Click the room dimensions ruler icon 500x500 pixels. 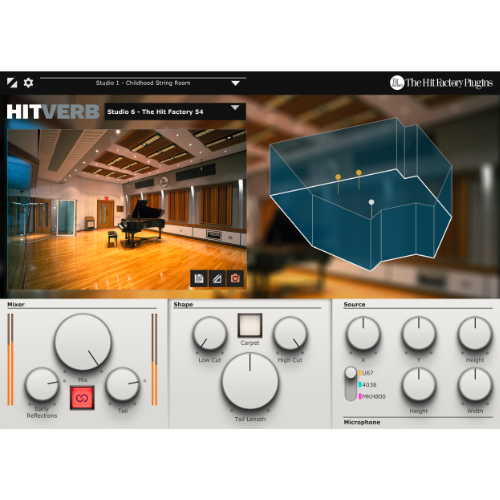217,278
